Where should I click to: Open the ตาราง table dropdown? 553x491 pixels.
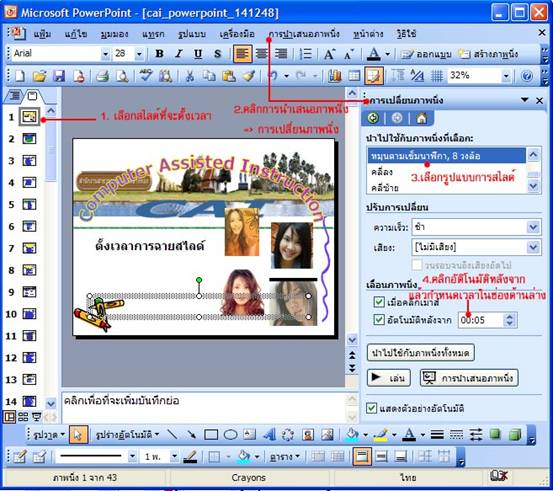pyautogui.click(x=284, y=456)
